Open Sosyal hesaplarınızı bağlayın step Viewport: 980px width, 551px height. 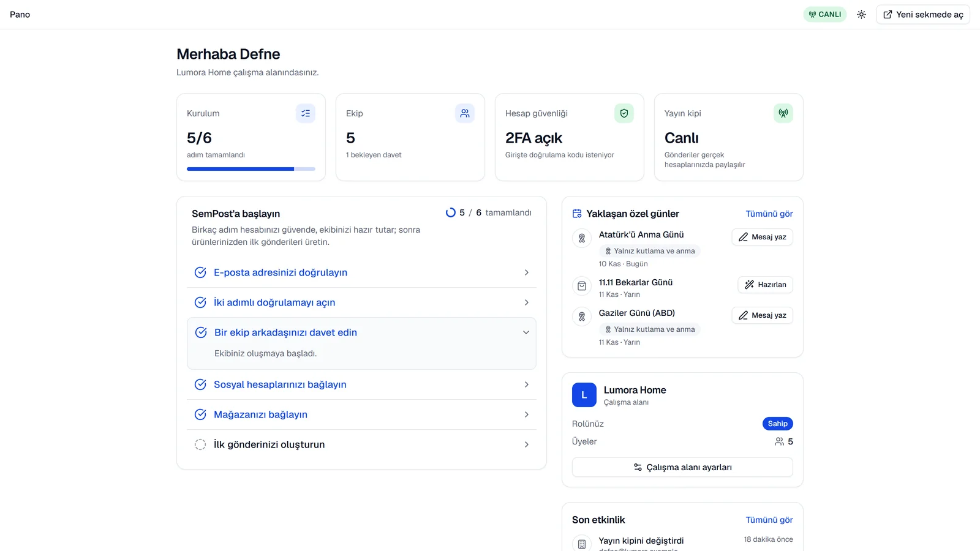pos(361,384)
